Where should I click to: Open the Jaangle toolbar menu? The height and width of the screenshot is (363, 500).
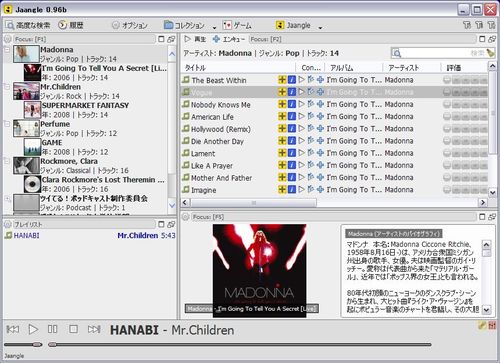coord(293,25)
